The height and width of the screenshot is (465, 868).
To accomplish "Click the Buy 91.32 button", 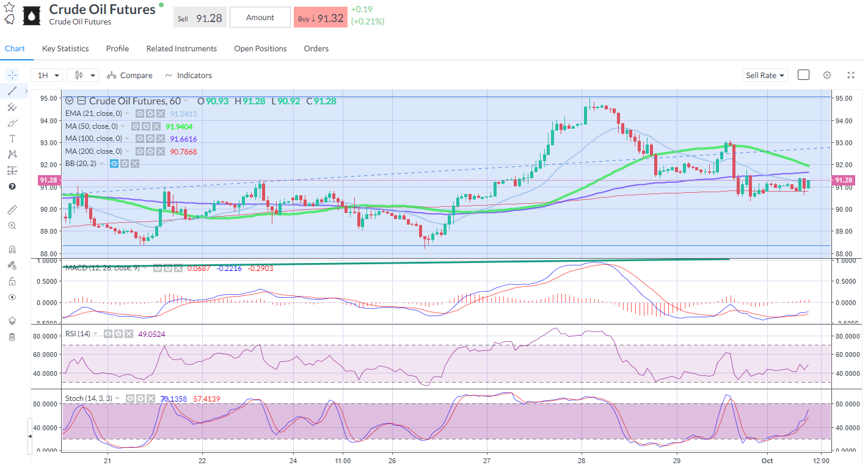I will (x=320, y=17).
